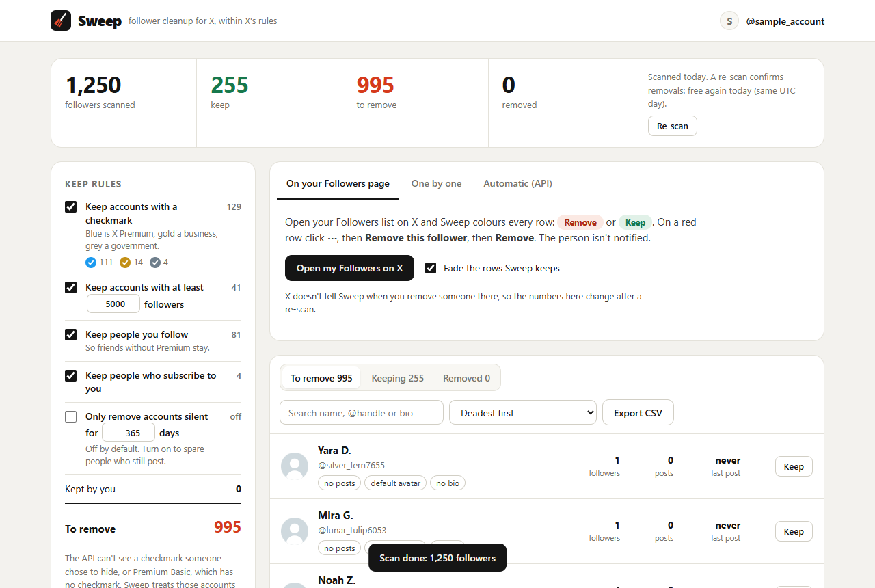Uncheck Keep accounts with a checkmark
875x588 pixels.
click(70, 206)
